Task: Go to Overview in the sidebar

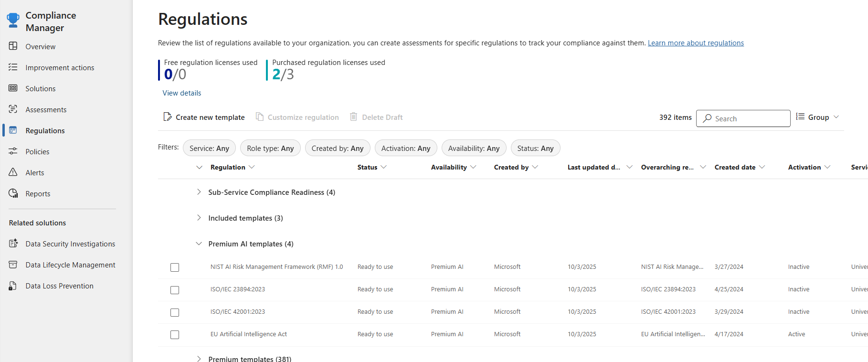Action: [x=41, y=46]
